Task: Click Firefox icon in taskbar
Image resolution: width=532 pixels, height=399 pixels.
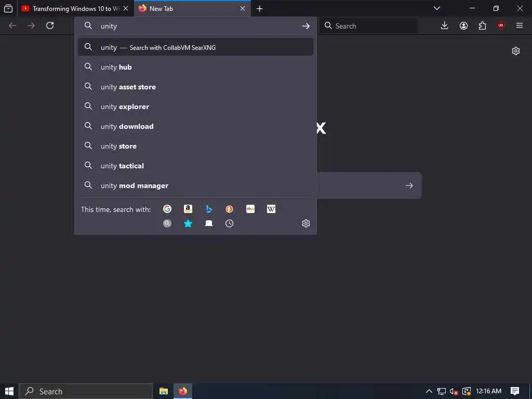Action: pos(183,391)
